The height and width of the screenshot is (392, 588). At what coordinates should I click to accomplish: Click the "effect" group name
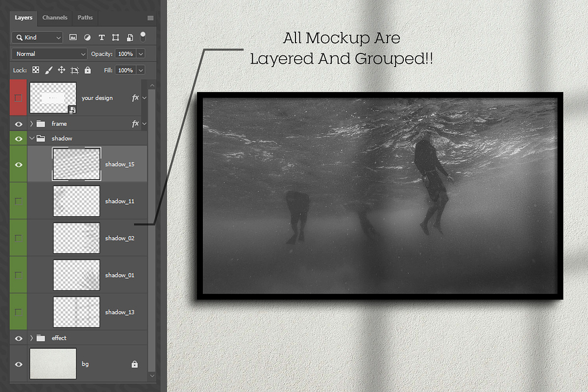click(x=59, y=338)
